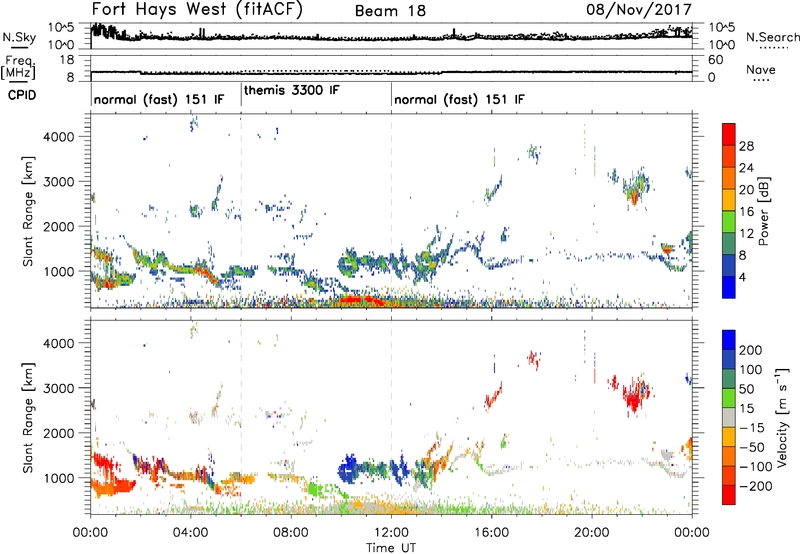Click the '-200' tick on the velocity colorbar
Image resolution: width=800 pixels, height=554 pixels.
[x=756, y=486]
